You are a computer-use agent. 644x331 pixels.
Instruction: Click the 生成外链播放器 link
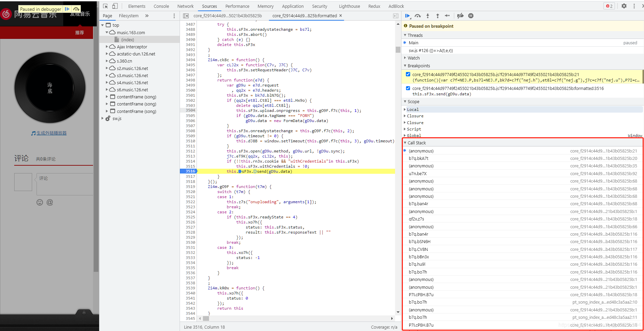pyautogui.click(x=51, y=133)
